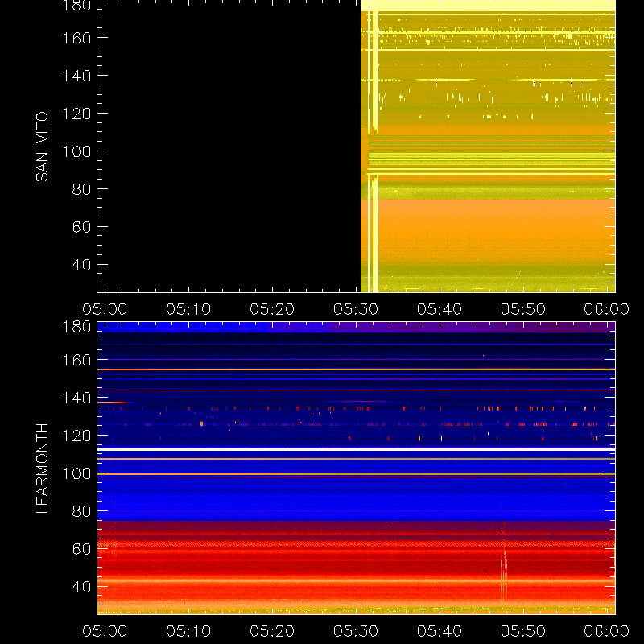Click the 05:30 time label under San Vito plot
The width and height of the screenshot is (644, 644).
click(x=356, y=309)
